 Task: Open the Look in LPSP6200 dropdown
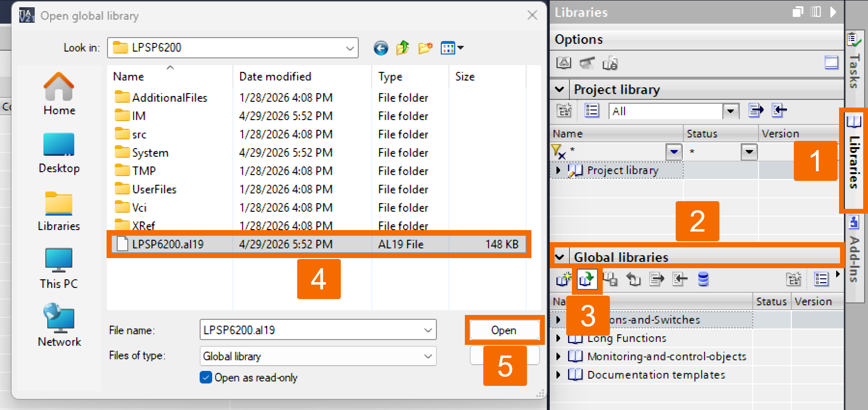pyautogui.click(x=350, y=48)
